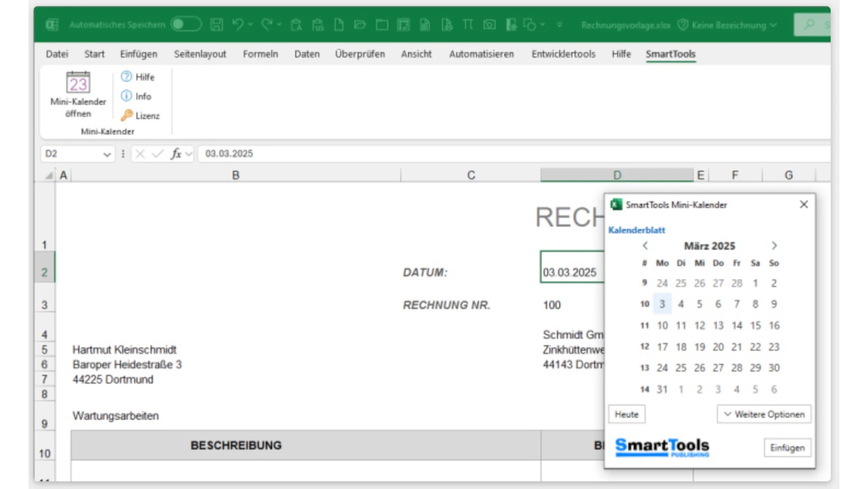The height and width of the screenshot is (489, 868).
Task: Click the Kalenderblatt link
Action: pos(636,230)
